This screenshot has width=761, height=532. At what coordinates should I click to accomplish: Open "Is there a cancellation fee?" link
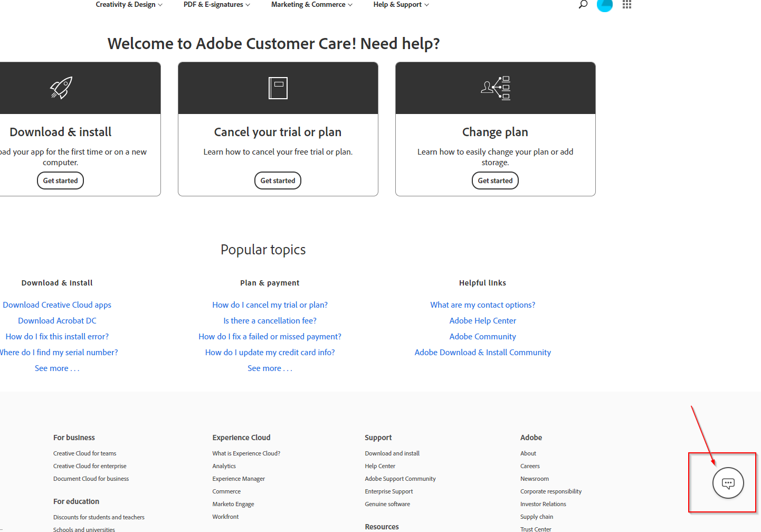270,321
